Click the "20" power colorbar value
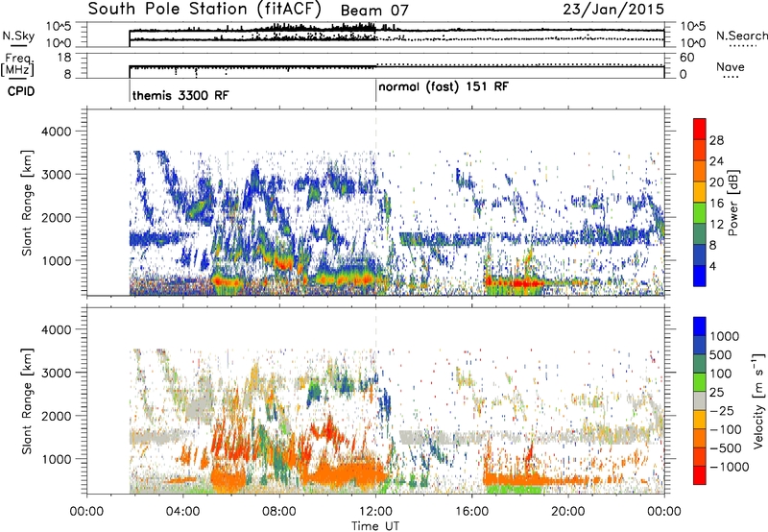 (x=716, y=182)
